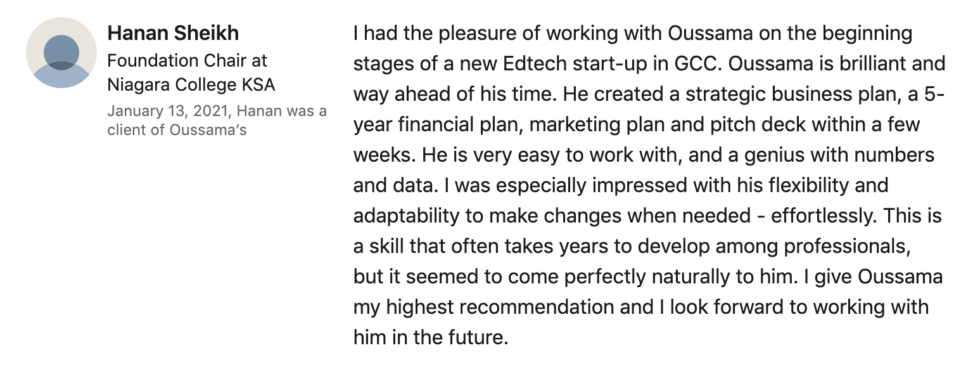
Task: Click the closing line 'him in the future.'
Action: (431, 337)
